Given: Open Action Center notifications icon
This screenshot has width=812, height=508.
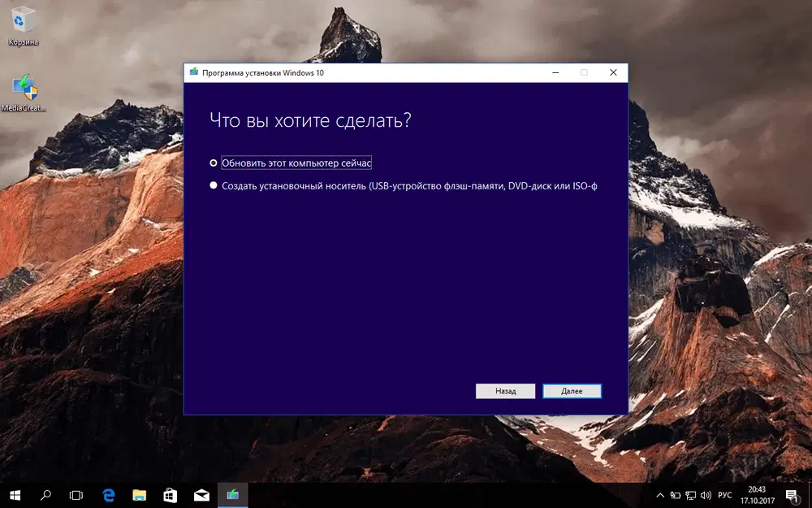Looking at the screenshot, I should pyautogui.click(x=792, y=494).
